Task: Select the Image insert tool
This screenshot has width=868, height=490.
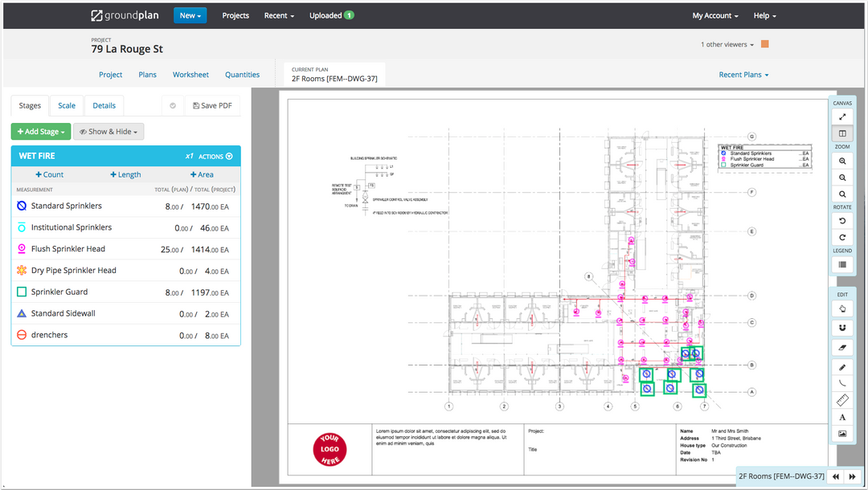Action: [x=842, y=434]
